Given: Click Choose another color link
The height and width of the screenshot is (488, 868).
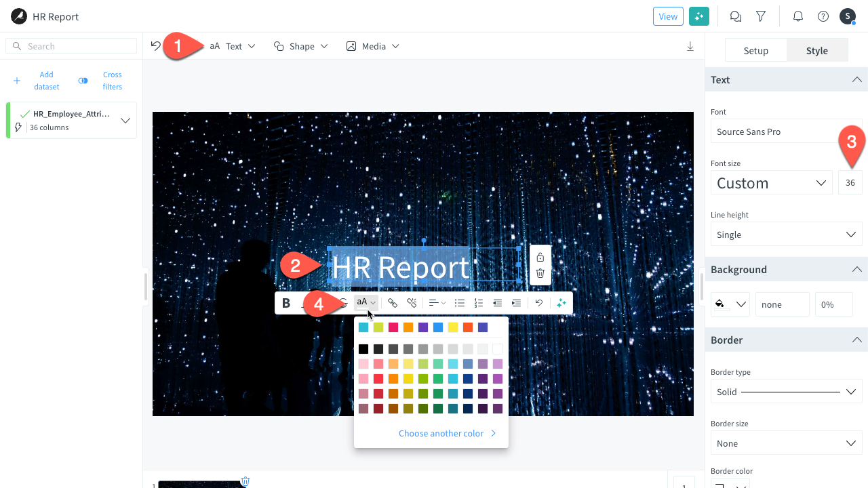Looking at the screenshot, I should [447, 433].
